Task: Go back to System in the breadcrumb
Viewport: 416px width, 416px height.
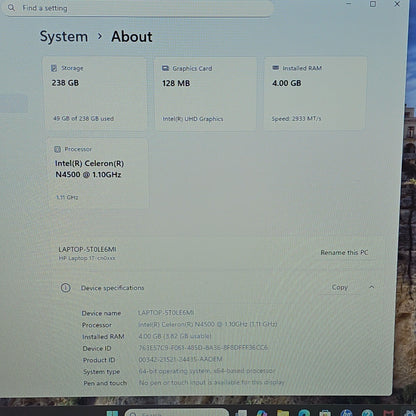Action: click(x=64, y=36)
